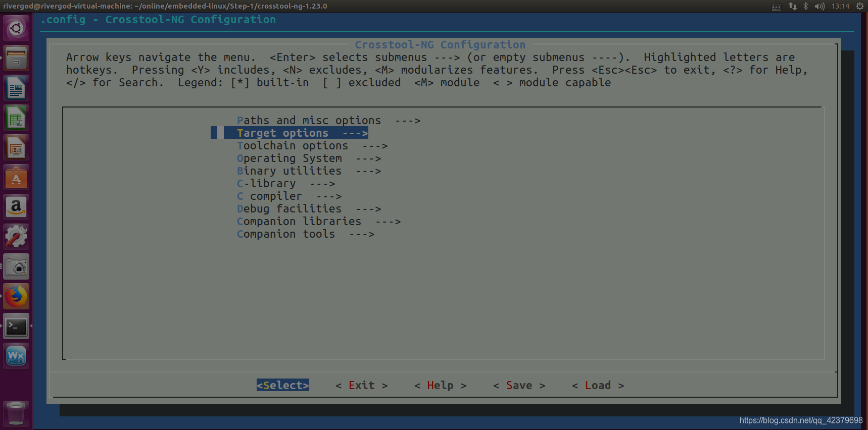
Task: Launch wxHexEditor from the dock
Action: click(x=16, y=356)
